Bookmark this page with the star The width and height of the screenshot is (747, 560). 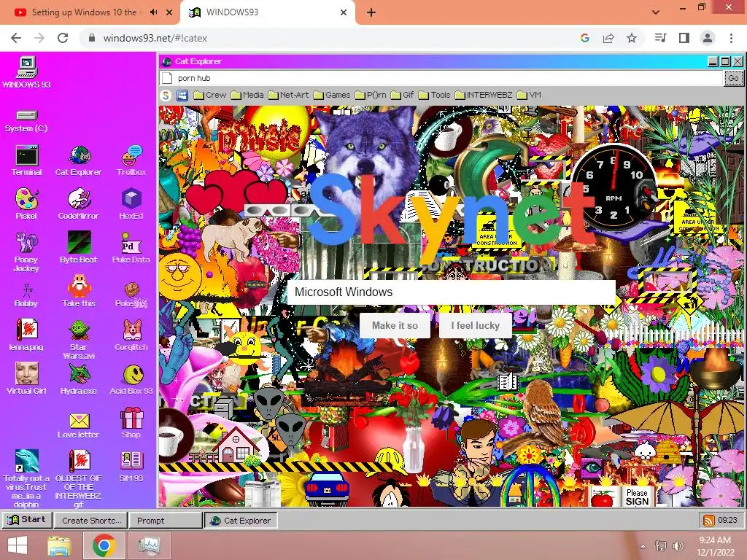coord(632,38)
